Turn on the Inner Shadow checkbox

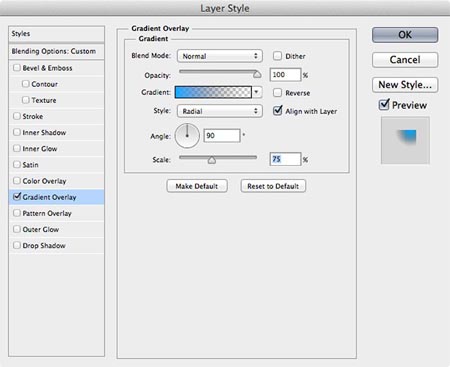pyautogui.click(x=17, y=132)
